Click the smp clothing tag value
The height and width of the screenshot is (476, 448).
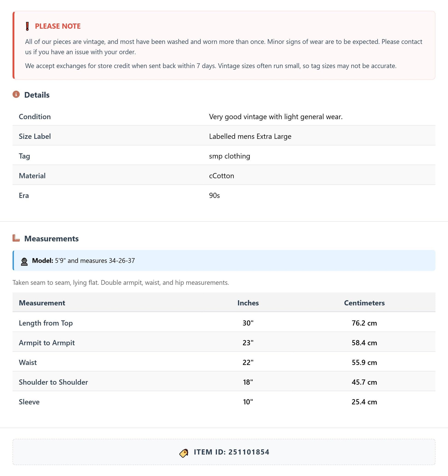click(x=230, y=156)
